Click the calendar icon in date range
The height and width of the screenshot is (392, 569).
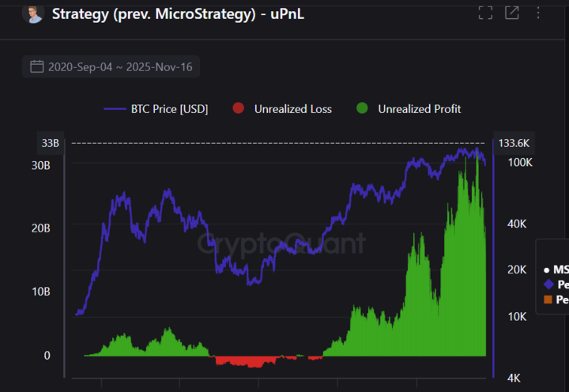pyautogui.click(x=36, y=66)
